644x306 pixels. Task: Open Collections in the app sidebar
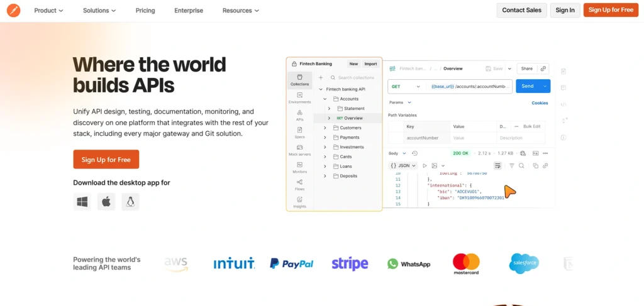tap(299, 80)
